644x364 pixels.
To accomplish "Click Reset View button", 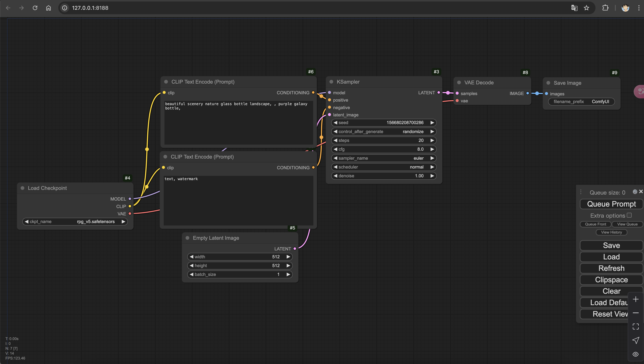I will tap(604, 314).
